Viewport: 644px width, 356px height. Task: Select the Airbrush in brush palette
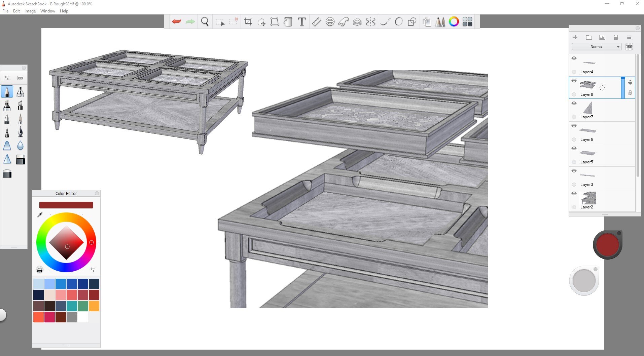tap(20, 91)
